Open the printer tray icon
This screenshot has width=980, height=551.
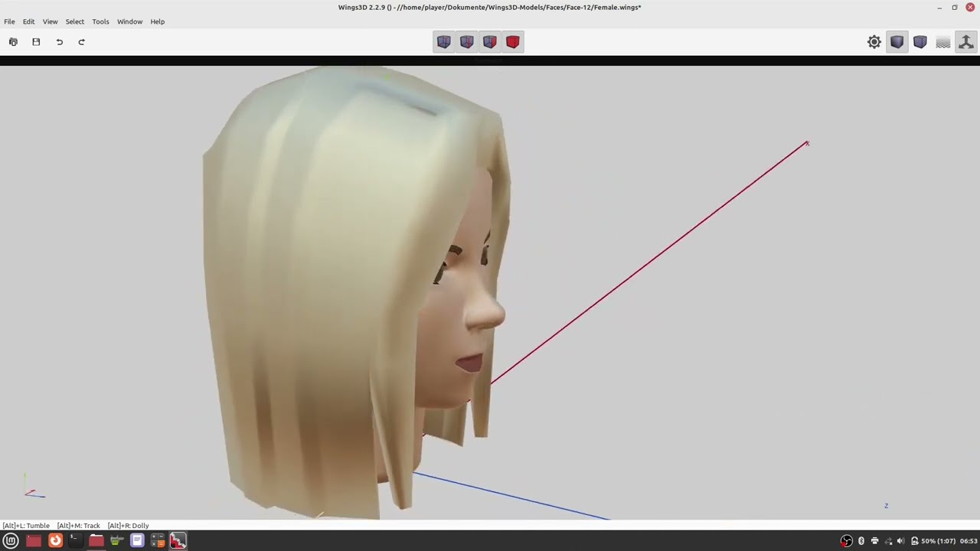point(874,541)
